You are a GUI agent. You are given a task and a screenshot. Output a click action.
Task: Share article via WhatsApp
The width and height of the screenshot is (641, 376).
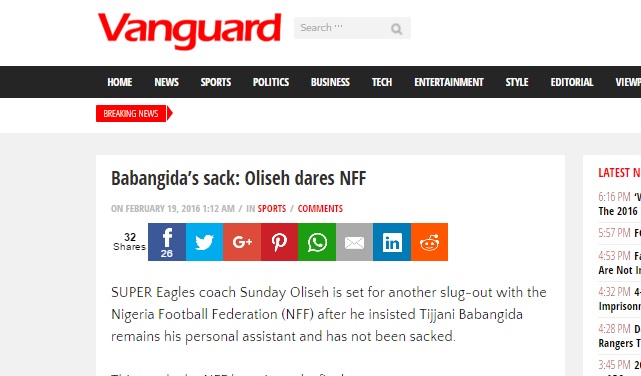(317, 242)
